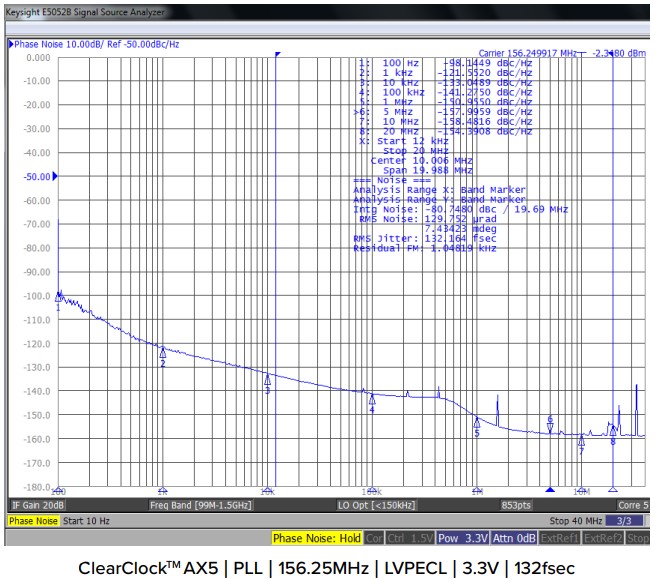Click the filled marker 6 triangle on frequency axis

click(551, 489)
